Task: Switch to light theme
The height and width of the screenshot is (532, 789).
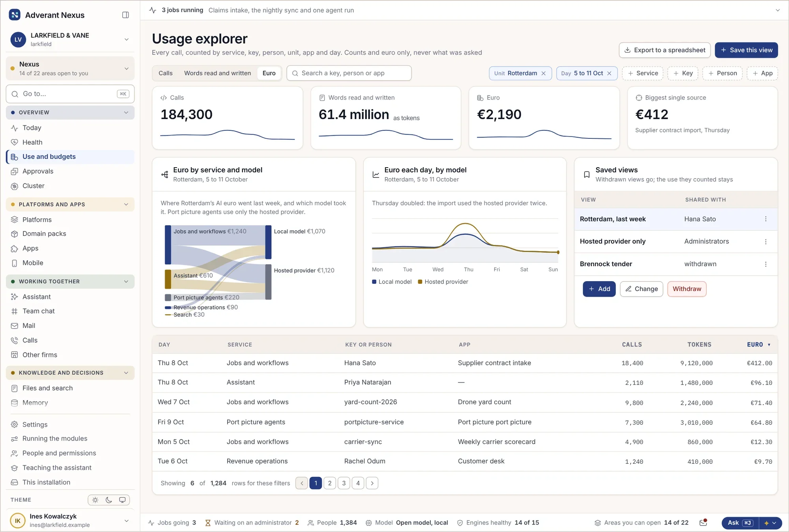Action: 95,500
